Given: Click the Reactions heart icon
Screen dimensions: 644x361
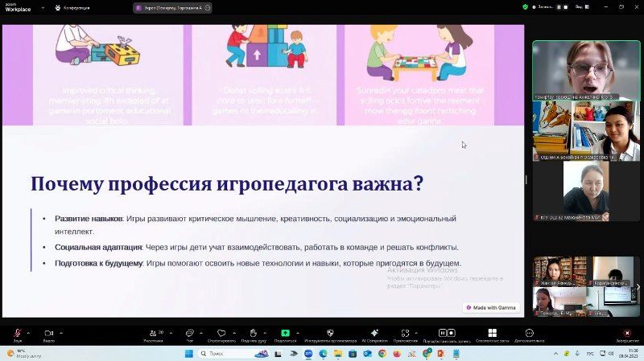Looking at the screenshot, I should coord(221,333).
